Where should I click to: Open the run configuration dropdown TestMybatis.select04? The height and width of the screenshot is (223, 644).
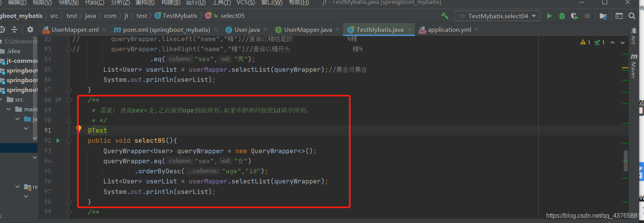[498, 16]
